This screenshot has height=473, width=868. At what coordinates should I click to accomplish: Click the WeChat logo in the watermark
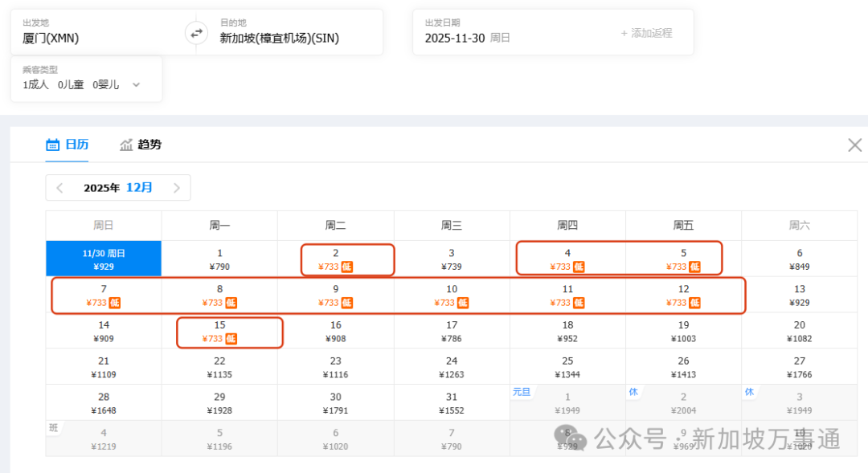click(567, 438)
